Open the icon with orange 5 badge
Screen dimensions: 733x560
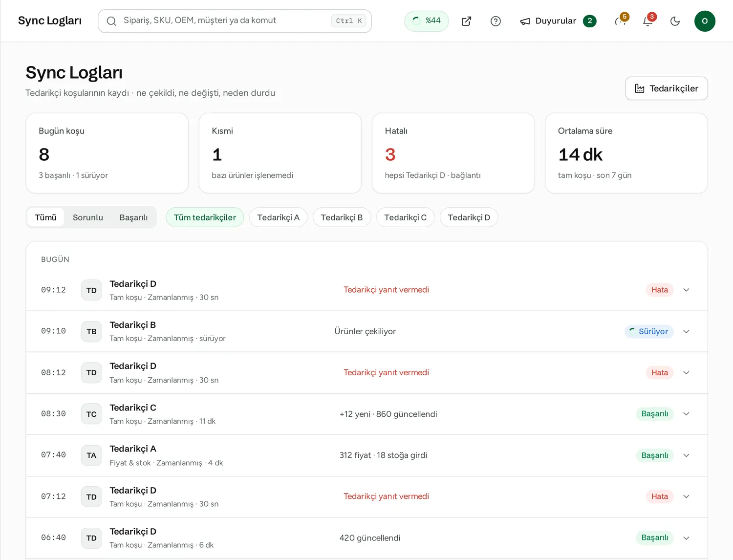(621, 21)
